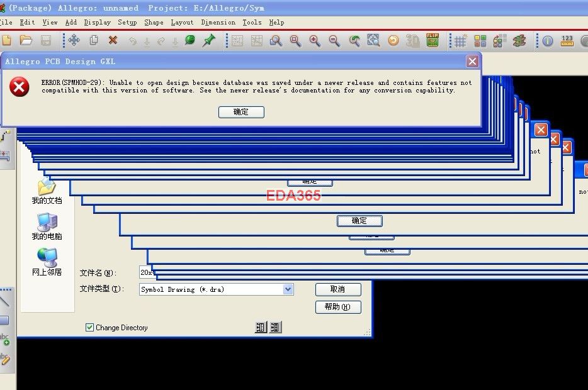
Task: Click the red X Delete tool icon
Action: pos(113,40)
